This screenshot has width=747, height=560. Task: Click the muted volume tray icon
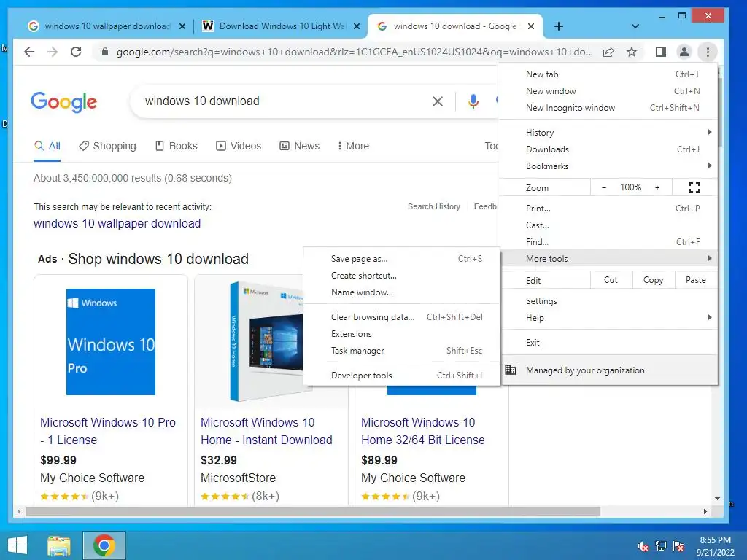643,545
